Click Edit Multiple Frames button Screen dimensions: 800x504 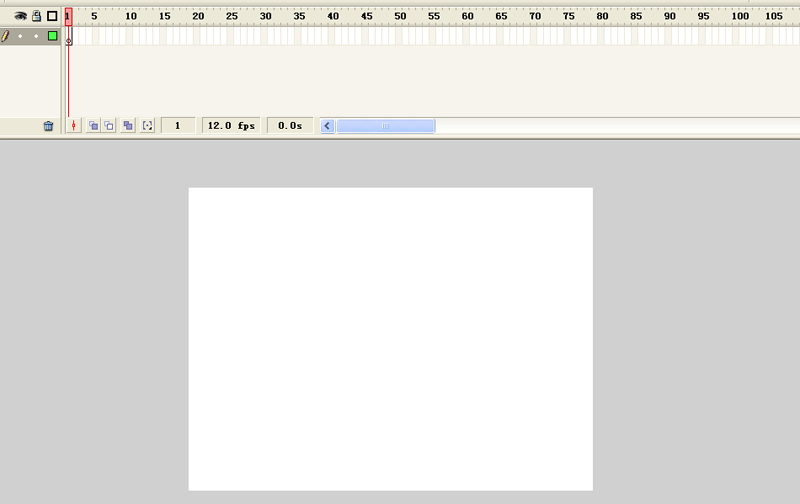(128, 125)
